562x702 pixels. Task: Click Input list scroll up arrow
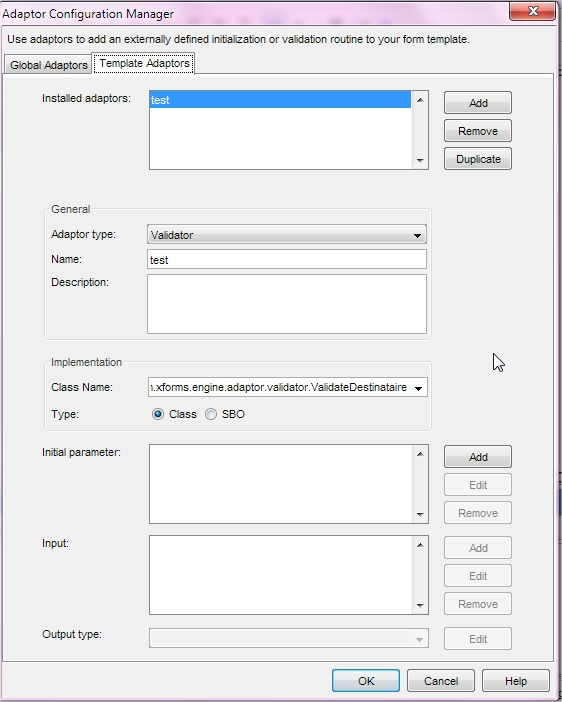click(x=420, y=545)
